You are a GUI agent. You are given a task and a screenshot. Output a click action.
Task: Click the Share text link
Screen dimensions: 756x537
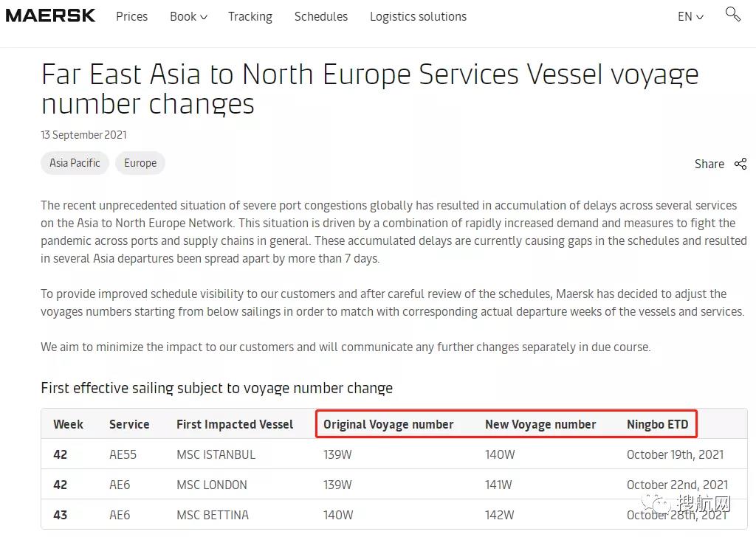709,164
